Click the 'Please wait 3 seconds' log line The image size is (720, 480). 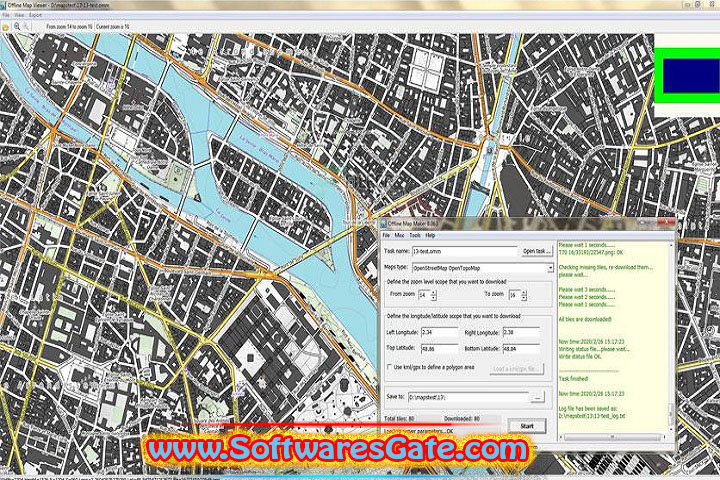click(x=586, y=289)
